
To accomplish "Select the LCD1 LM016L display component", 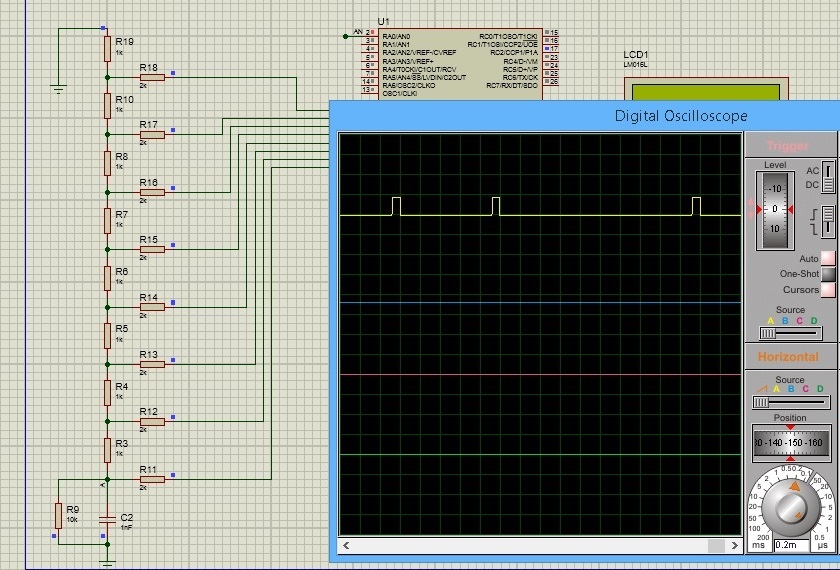I will tap(706, 89).
